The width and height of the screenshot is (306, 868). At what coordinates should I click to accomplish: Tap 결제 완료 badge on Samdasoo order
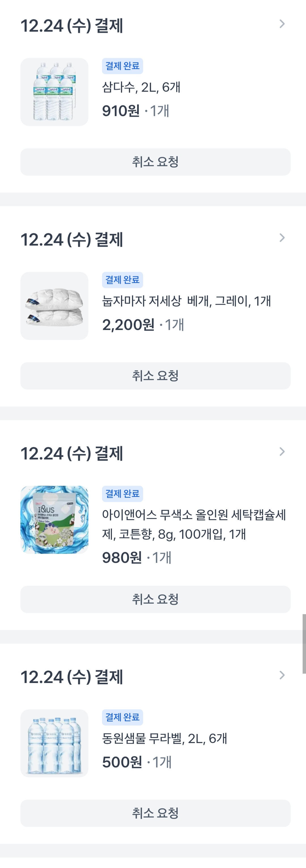click(x=122, y=66)
